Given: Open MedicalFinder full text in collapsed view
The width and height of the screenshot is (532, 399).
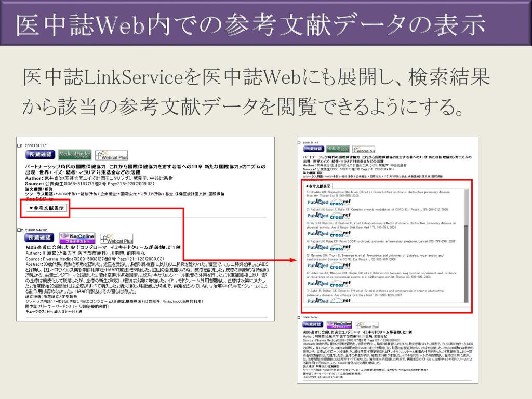Looking at the screenshot, I should [75, 155].
